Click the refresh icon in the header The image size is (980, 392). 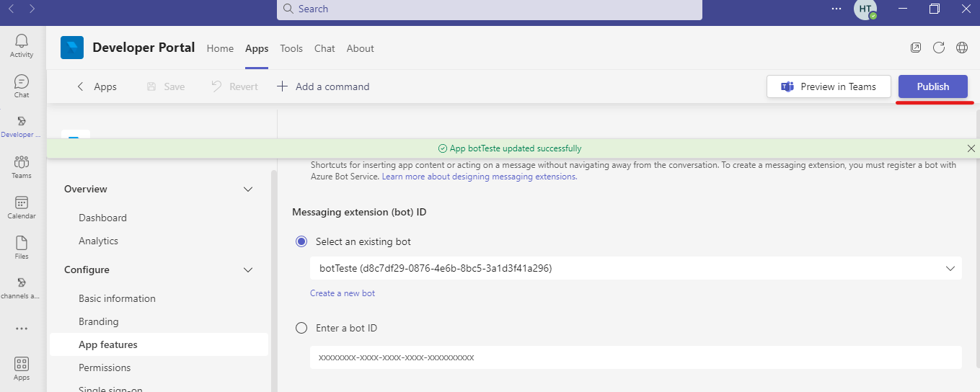tap(939, 48)
